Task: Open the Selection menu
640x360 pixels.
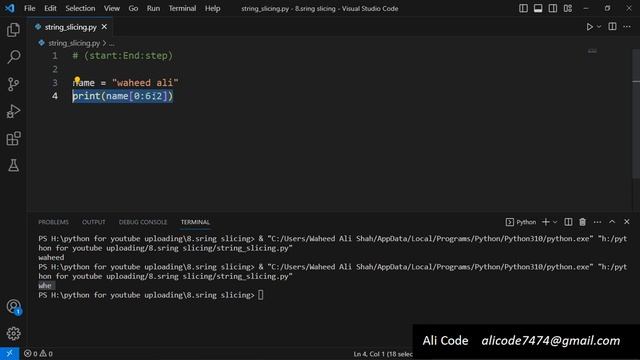Action: point(80,8)
